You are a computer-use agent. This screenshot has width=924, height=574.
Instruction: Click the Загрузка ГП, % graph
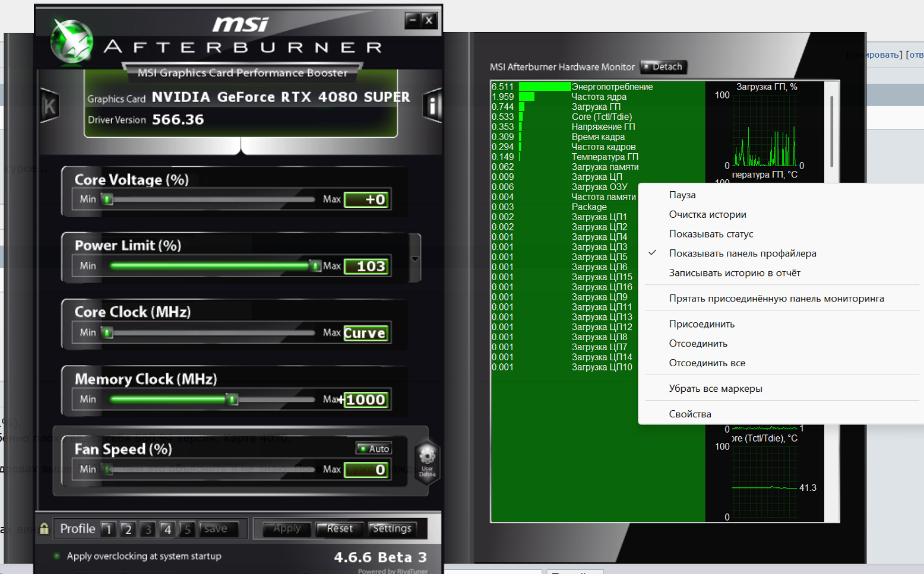point(765,130)
